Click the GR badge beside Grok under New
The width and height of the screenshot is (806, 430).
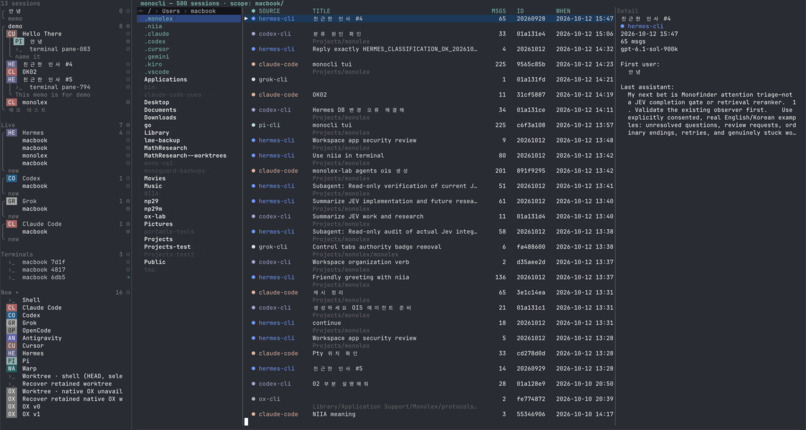pyautogui.click(x=11, y=323)
